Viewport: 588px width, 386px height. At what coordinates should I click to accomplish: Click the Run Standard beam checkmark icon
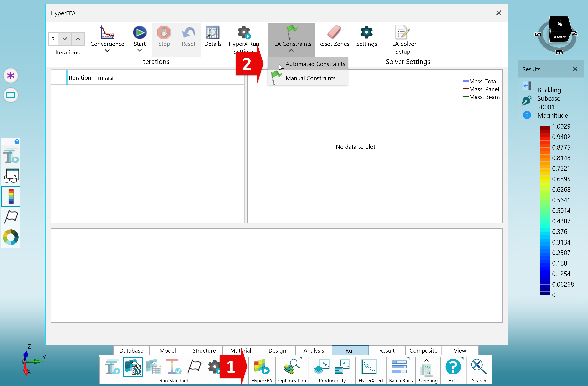(174, 367)
